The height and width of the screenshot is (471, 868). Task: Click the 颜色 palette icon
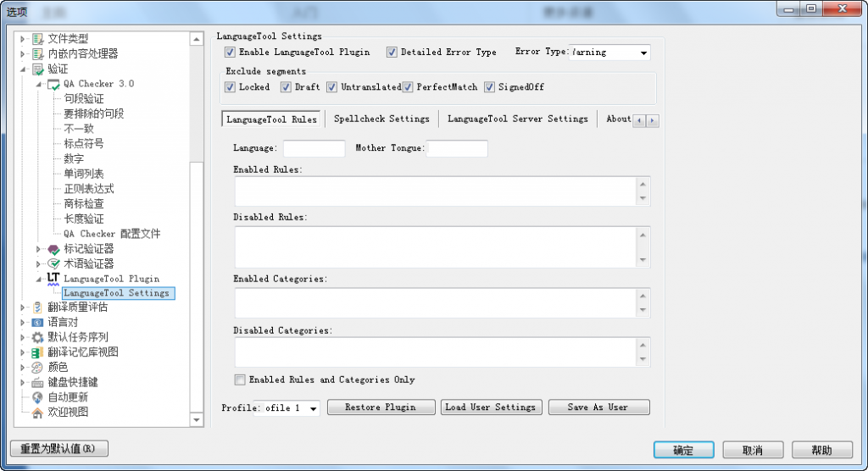[37, 367]
